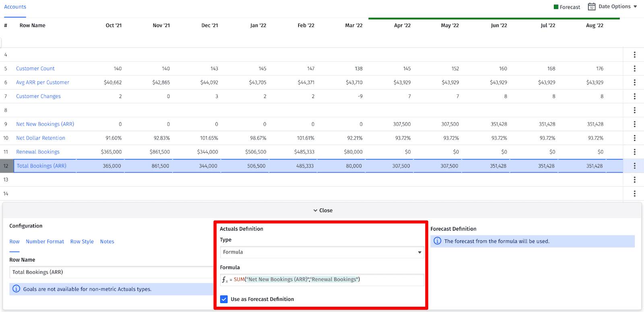Open the row menu for Total Bookings (ARR)
The height and width of the screenshot is (312, 644).
(634, 166)
